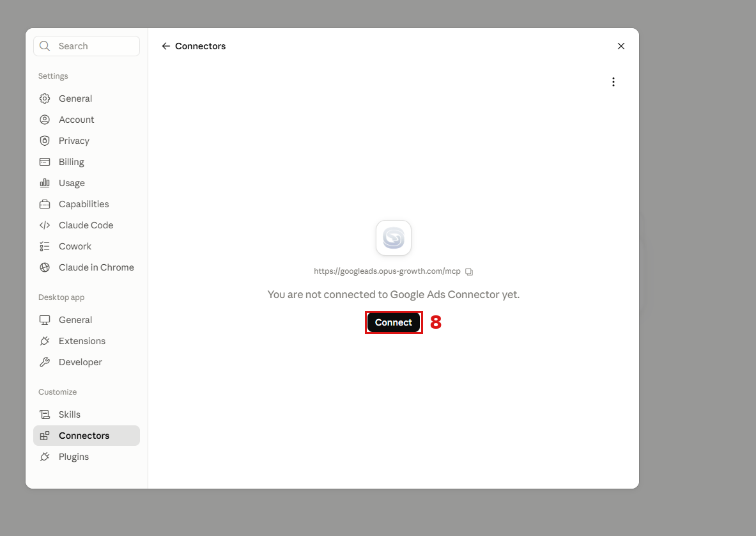Click the Google Ads Connector logo
This screenshot has height=536, width=756.
coord(394,238)
